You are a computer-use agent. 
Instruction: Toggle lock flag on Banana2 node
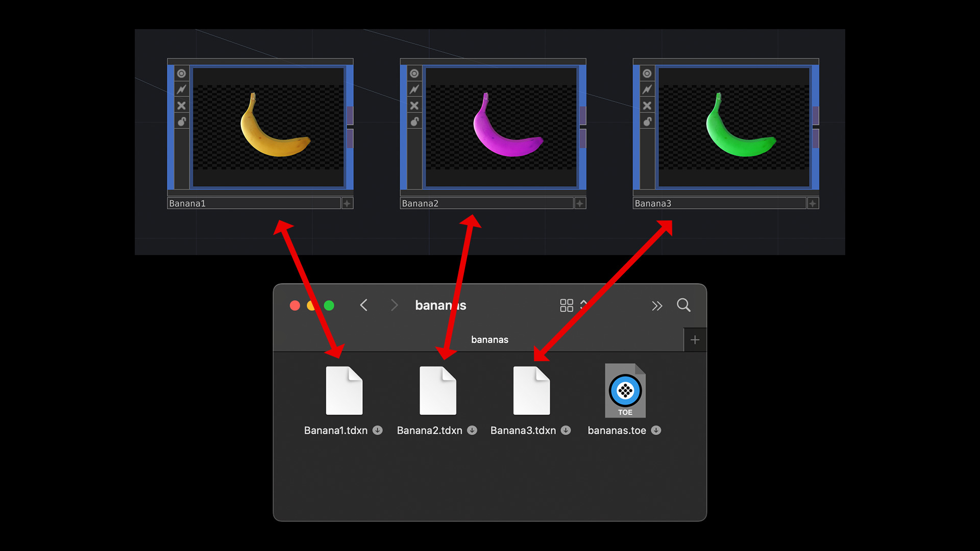point(414,121)
